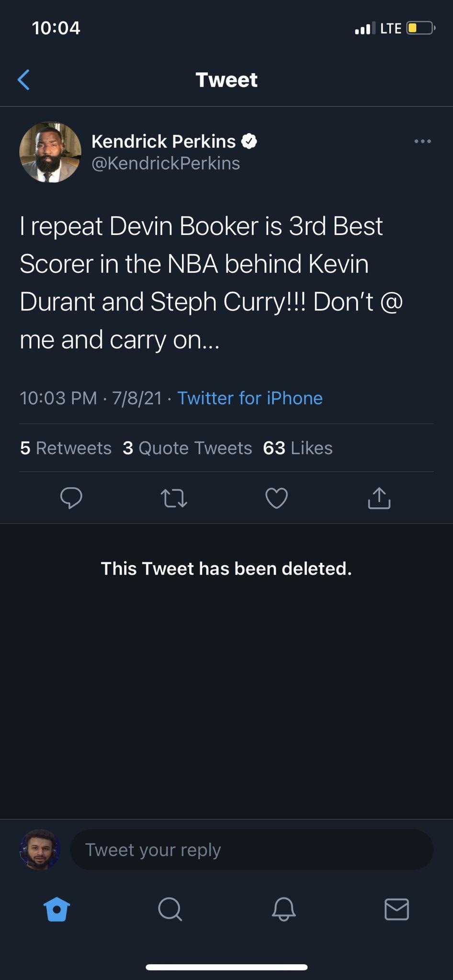Tap the Twitter for iPhone link
Image resolution: width=453 pixels, height=980 pixels.
(x=250, y=398)
